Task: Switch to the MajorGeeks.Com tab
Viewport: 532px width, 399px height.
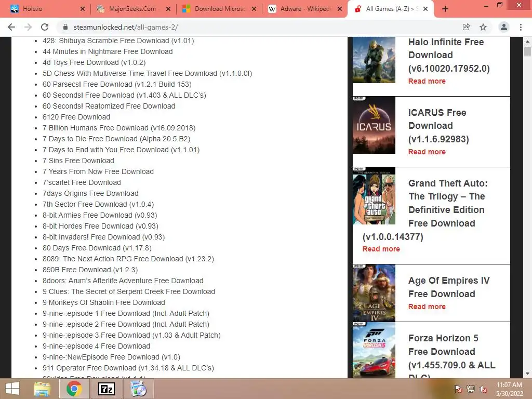Action: point(133,9)
